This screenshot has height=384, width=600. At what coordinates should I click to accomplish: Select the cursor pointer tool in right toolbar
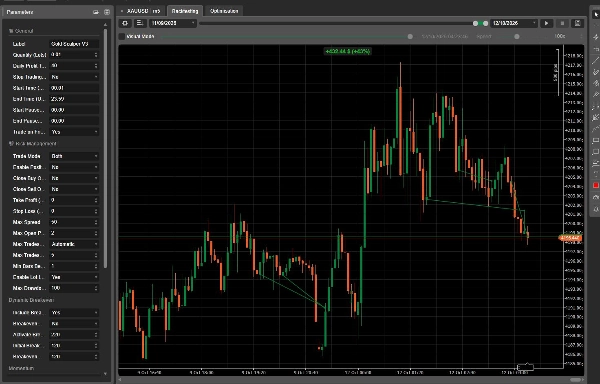(595, 15)
